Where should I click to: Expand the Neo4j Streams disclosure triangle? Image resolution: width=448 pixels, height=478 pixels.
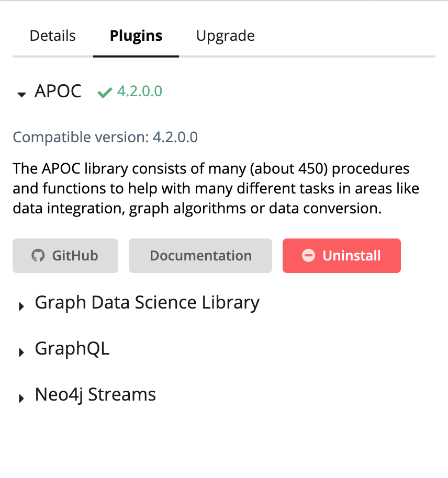click(21, 398)
